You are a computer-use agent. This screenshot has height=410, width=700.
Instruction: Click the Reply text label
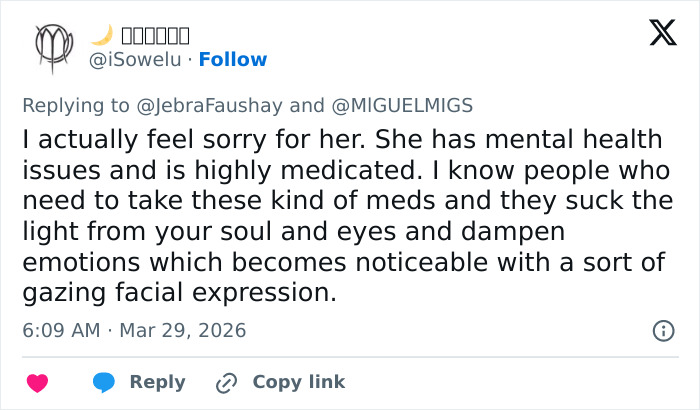coord(158,382)
